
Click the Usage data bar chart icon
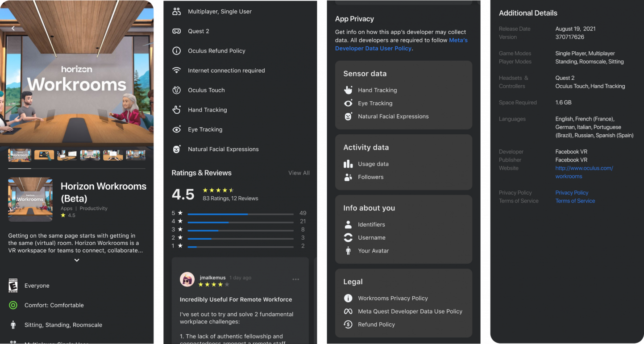pos(348,164)
